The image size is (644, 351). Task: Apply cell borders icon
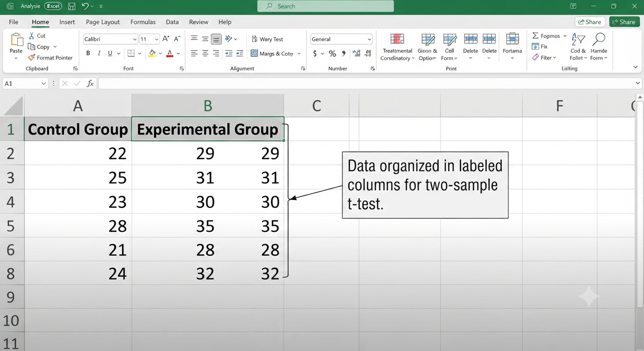pyautogui.click(x=131, y=53)
